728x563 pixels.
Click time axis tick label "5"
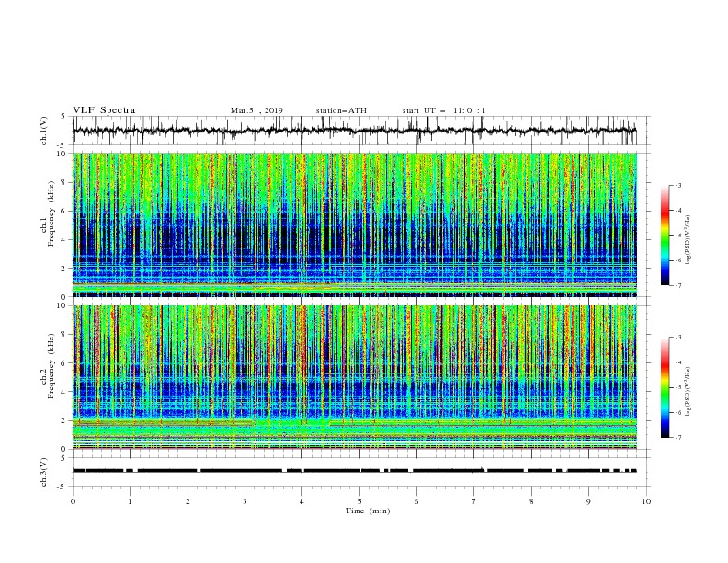click(359, 501)
